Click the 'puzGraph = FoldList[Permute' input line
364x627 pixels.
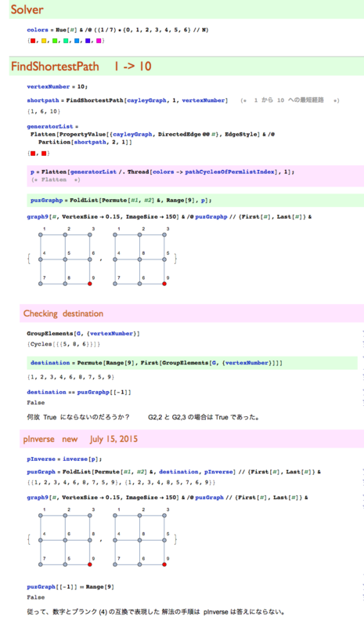pyautogui.click(x=174, y=472)
